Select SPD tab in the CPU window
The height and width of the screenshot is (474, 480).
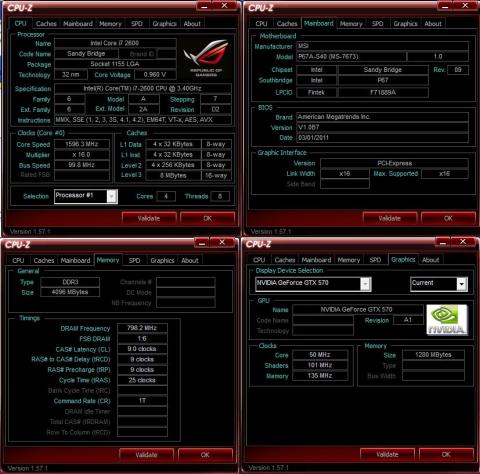click(x=137, y=24)
